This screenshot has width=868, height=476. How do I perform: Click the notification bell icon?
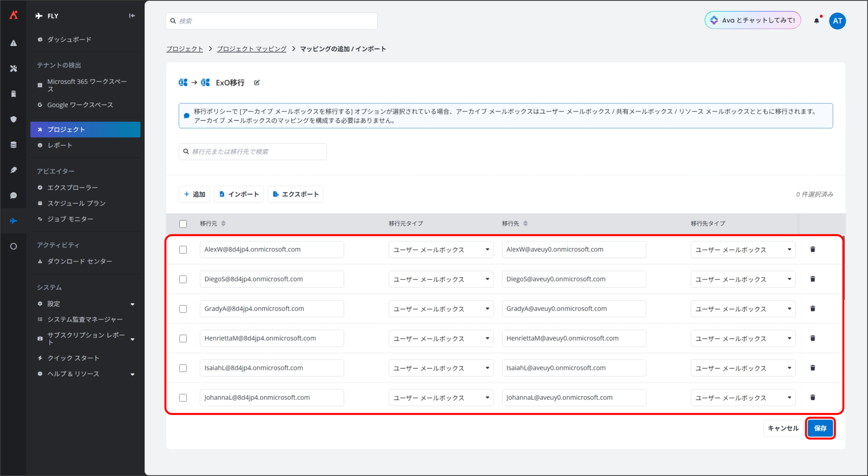point(816,21)
